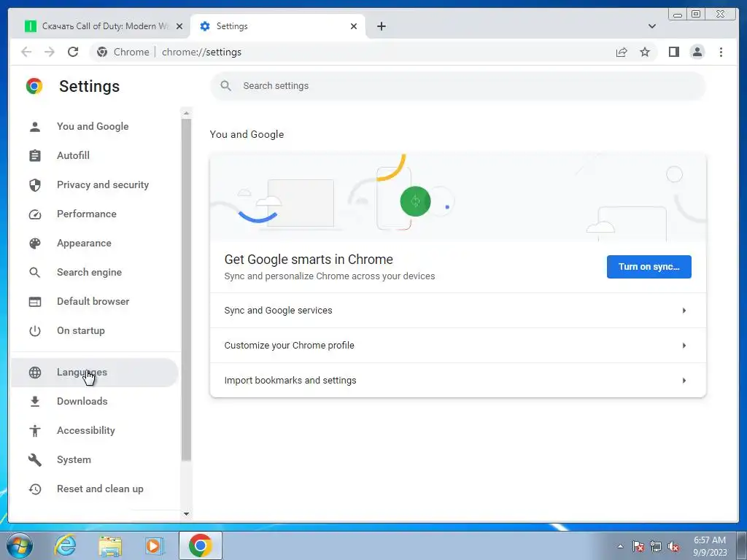The width and height of the screenshot is (747, 560).
Task: Click the wrench icon for System
Action: pyautogui.click(x=35, y=460)
